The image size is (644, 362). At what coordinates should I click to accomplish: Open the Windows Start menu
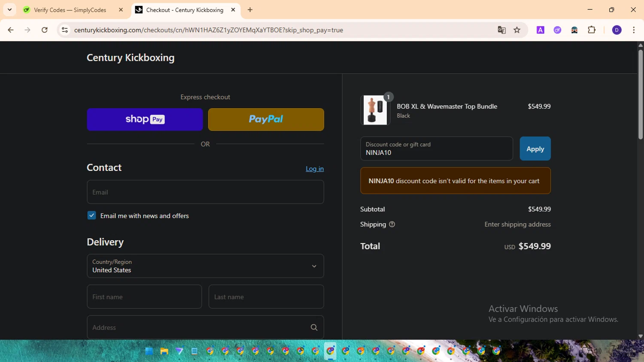tap(149, 351)
